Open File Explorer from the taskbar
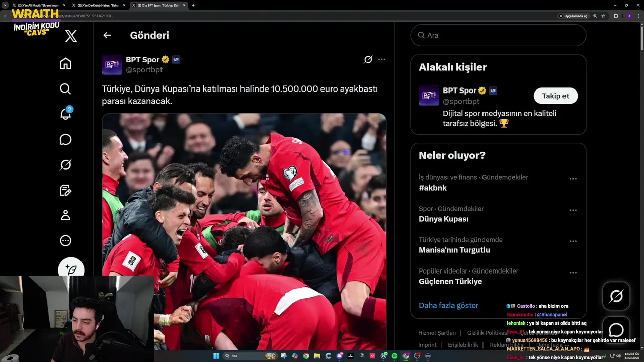 tap(317, 356)
